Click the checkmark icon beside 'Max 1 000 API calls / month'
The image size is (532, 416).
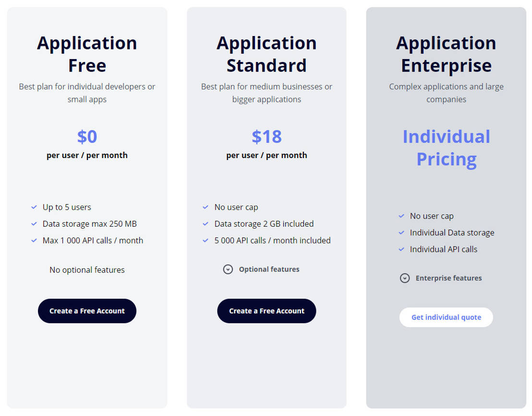point(34,241)
